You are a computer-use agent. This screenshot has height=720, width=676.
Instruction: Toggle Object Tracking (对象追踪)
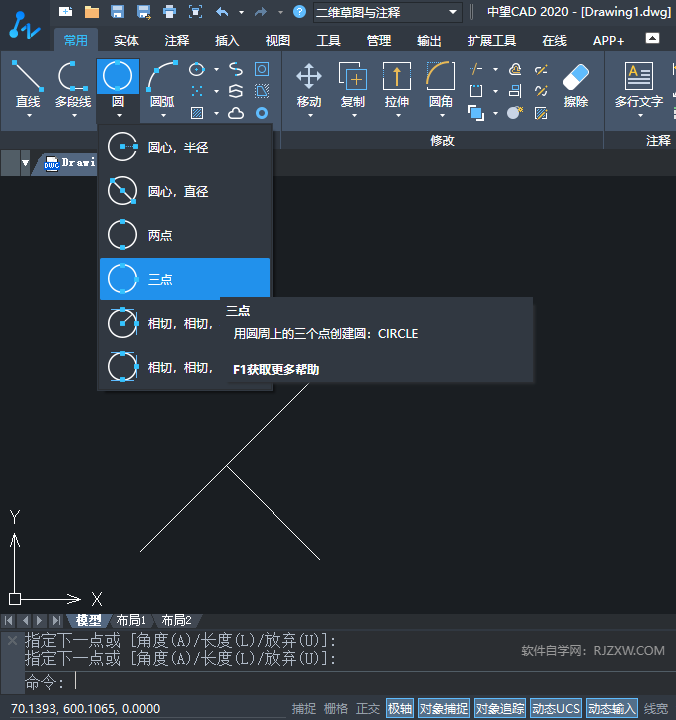point(500,709)
